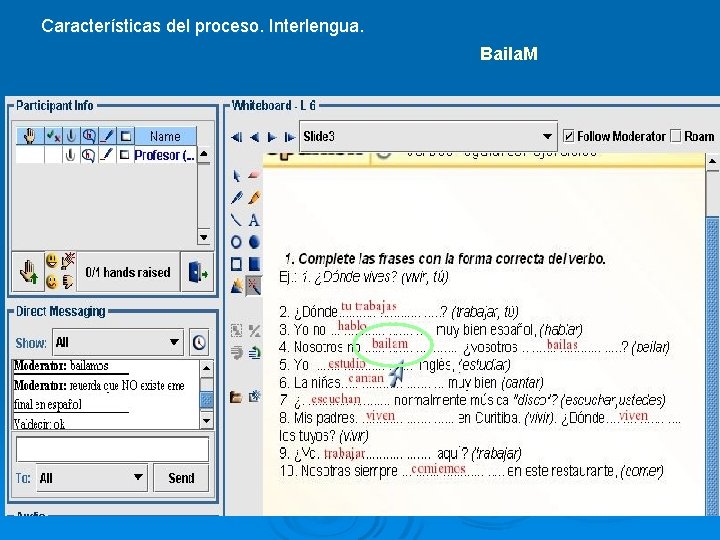This screenshot has width=720, height=540.
Task: Click the 'bailam' answer on whiteboard
Action: pos(390,343)
